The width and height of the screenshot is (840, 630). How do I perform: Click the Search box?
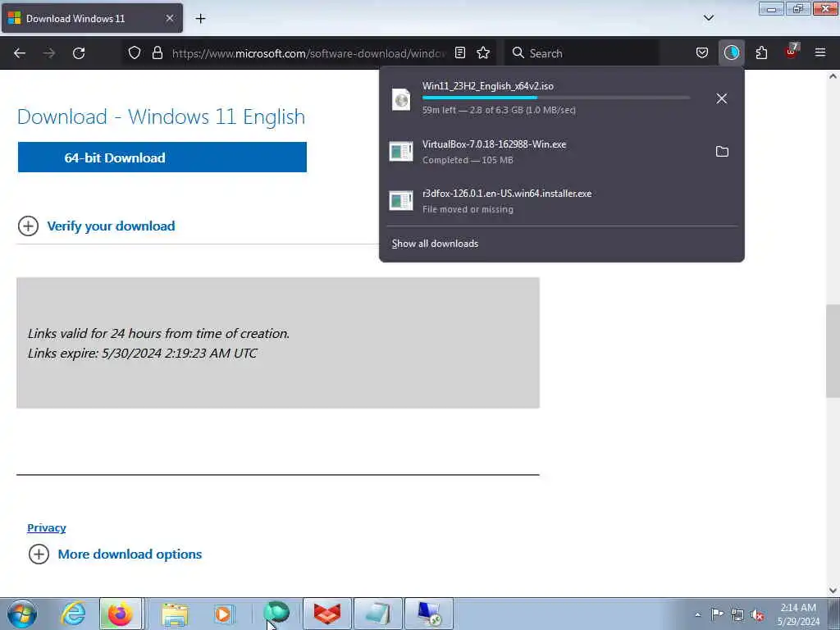tap(582, 53)
